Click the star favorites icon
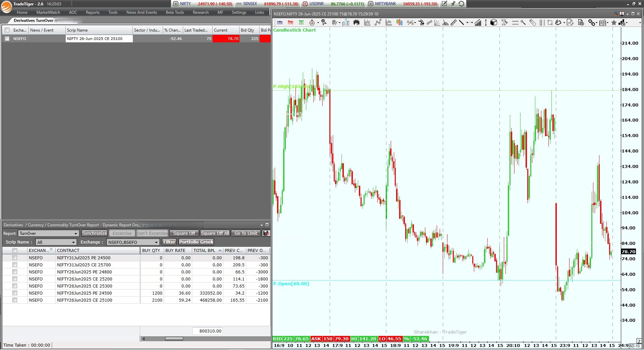 (x=614, y=23)
